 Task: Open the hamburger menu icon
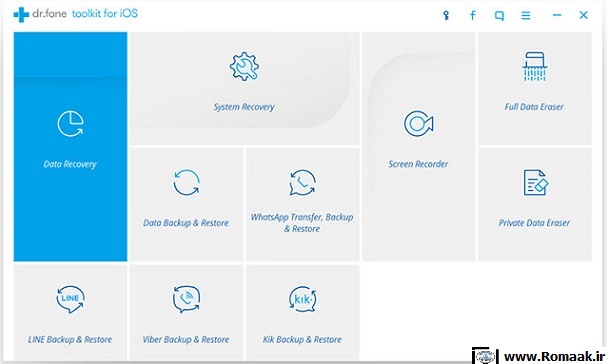(x=526, y=15)
